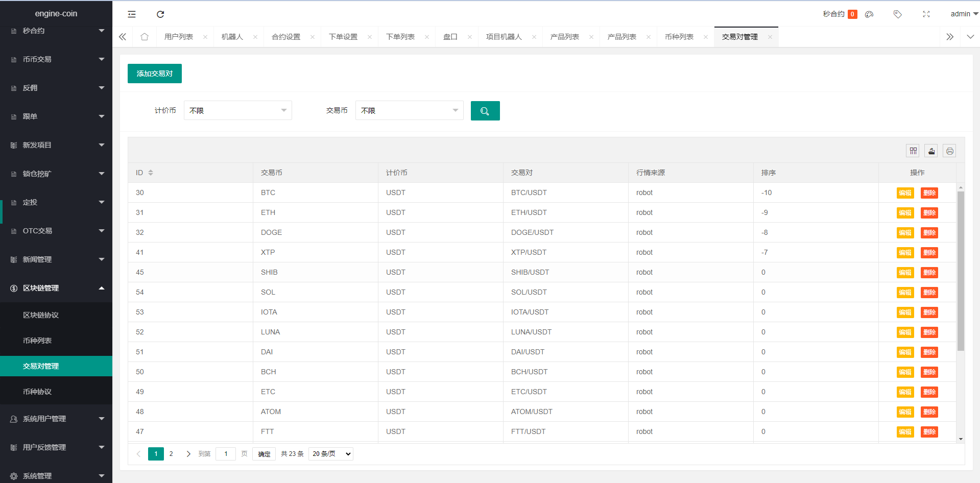Refresh the page using the reload icon
Viewport: 980px width, 483px height.
click(x=160, y=14)
